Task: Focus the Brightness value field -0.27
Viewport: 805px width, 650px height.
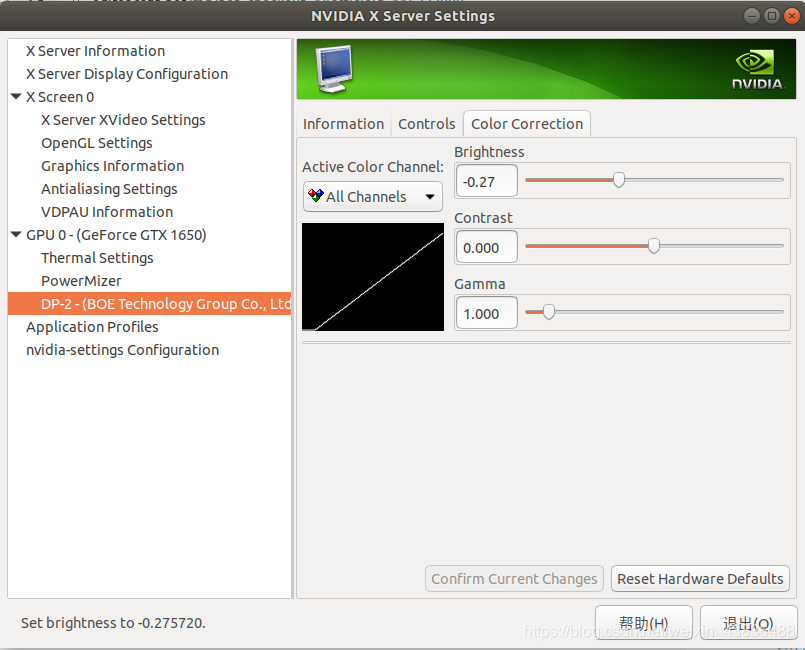Action: click(x=486, y=181)
